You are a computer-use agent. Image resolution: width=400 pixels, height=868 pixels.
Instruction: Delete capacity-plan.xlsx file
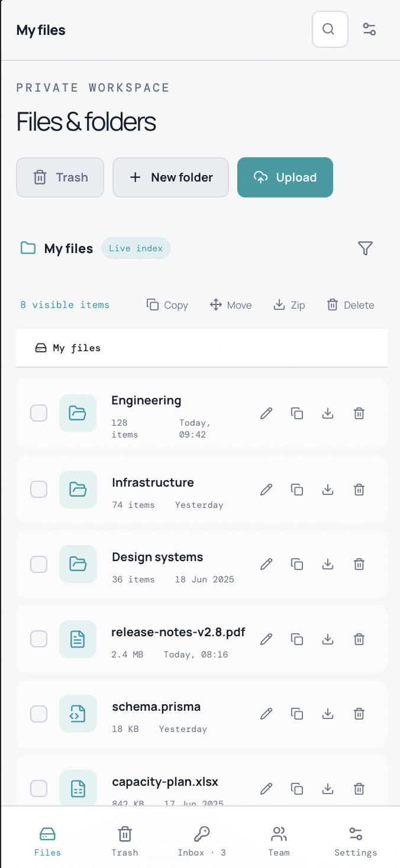[x=359, y=789]
